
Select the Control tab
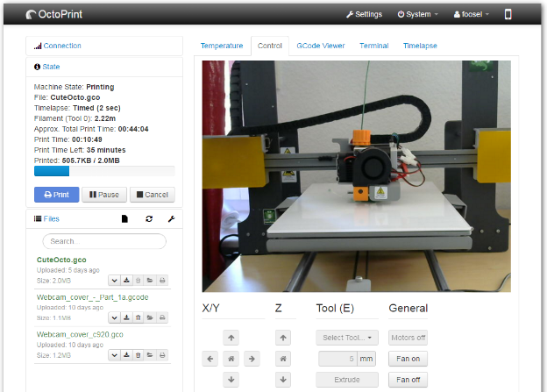(270, 46)
